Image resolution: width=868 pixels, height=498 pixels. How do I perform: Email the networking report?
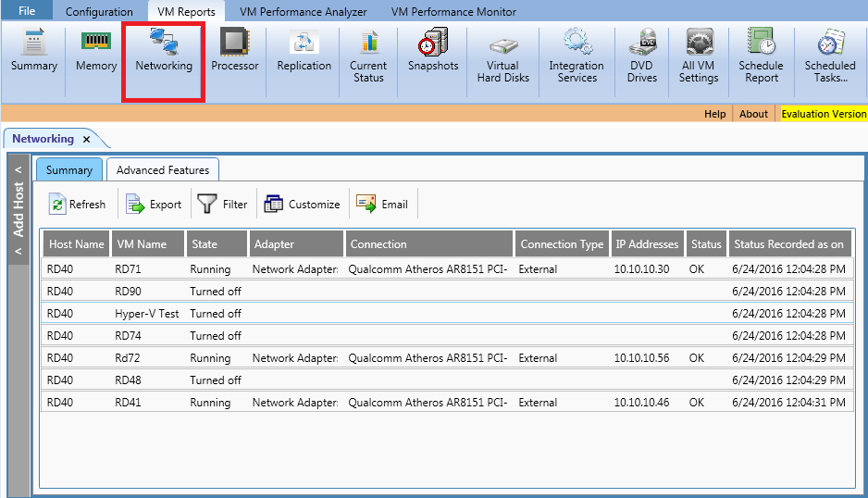pos(382,204)
